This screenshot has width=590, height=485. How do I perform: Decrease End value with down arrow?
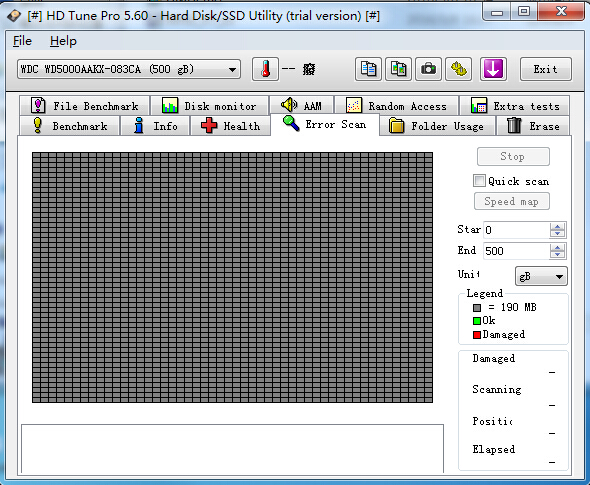pyautogui.click(x=557, y=255)
